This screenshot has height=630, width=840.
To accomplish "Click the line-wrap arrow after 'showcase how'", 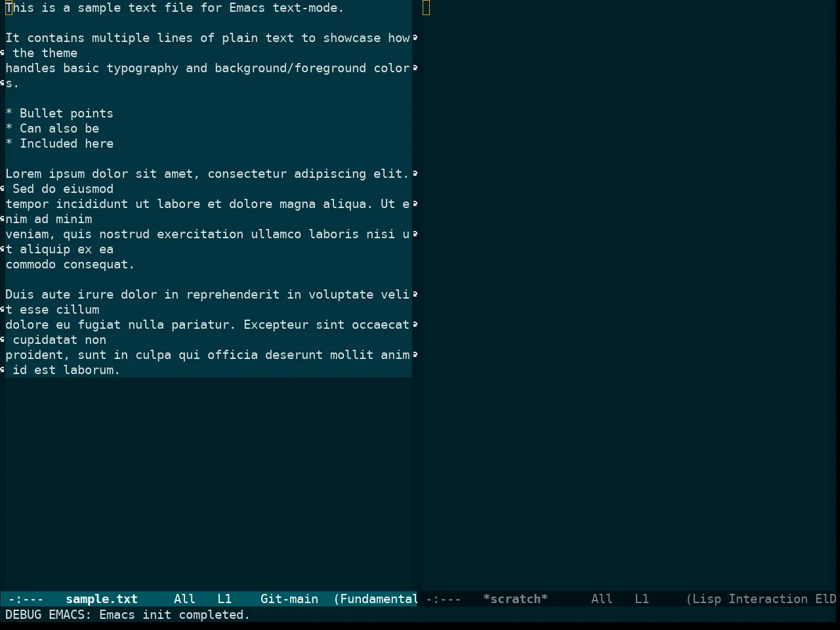I will coord(415,38).
